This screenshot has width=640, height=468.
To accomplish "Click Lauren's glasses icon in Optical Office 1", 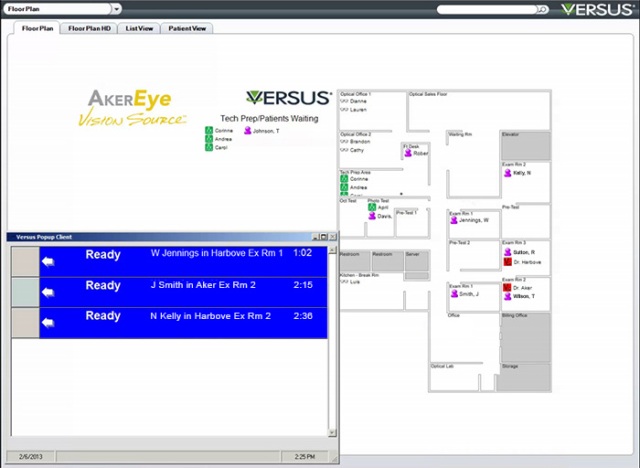I will 344,109.
